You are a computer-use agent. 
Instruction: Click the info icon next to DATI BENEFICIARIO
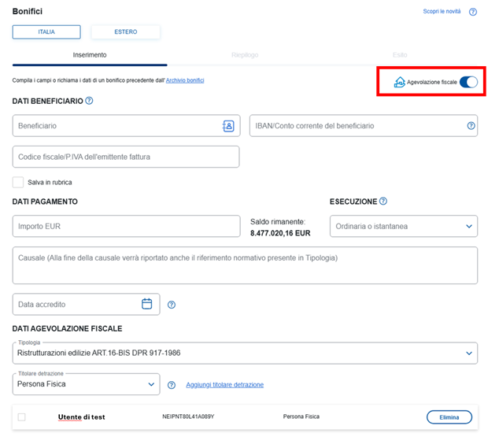click(89, 101)
